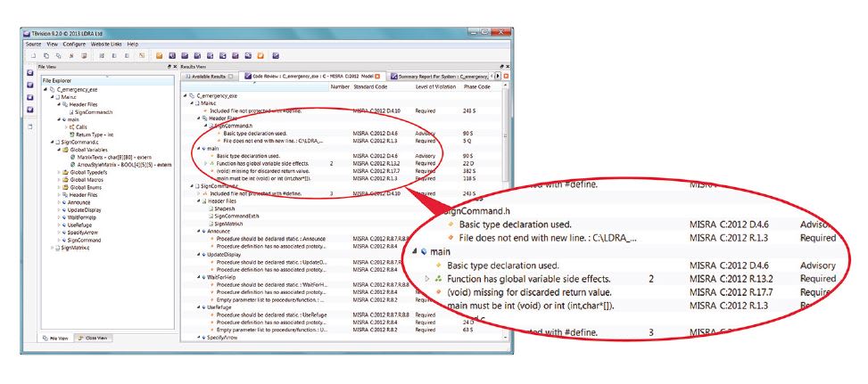Click the function icon beside Announce in Results View
The width and height of the screenshot is (868, 384).
[x=203, y=232]
